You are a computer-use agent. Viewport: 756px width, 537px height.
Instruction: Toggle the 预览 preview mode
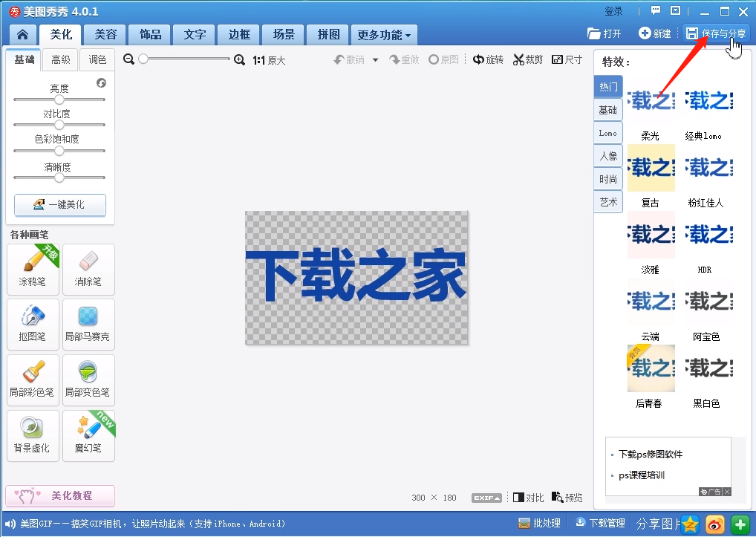567,497
